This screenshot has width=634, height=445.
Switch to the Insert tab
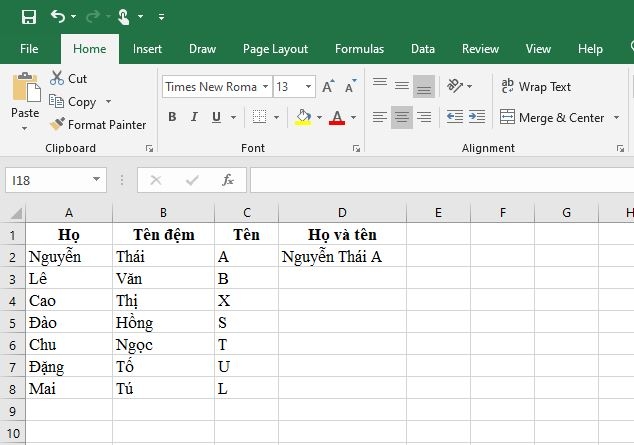[147, 49]
